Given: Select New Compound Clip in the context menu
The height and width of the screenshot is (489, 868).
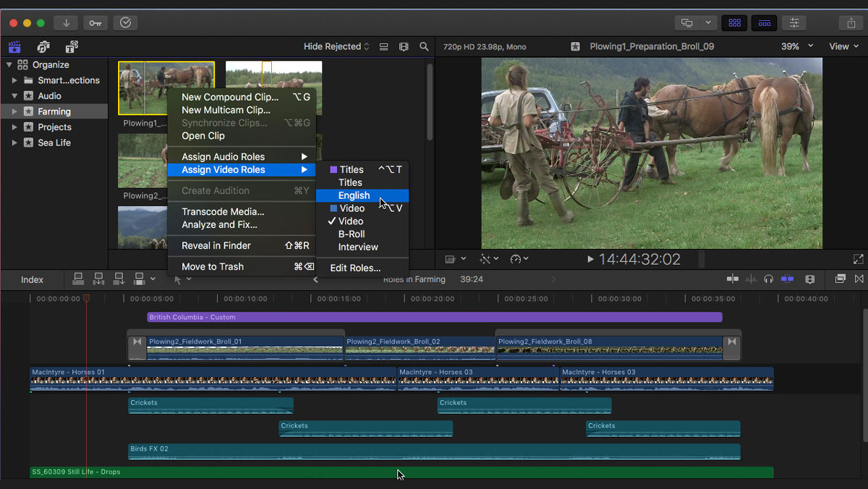Looking at the screenshot, I should [230, 97].
